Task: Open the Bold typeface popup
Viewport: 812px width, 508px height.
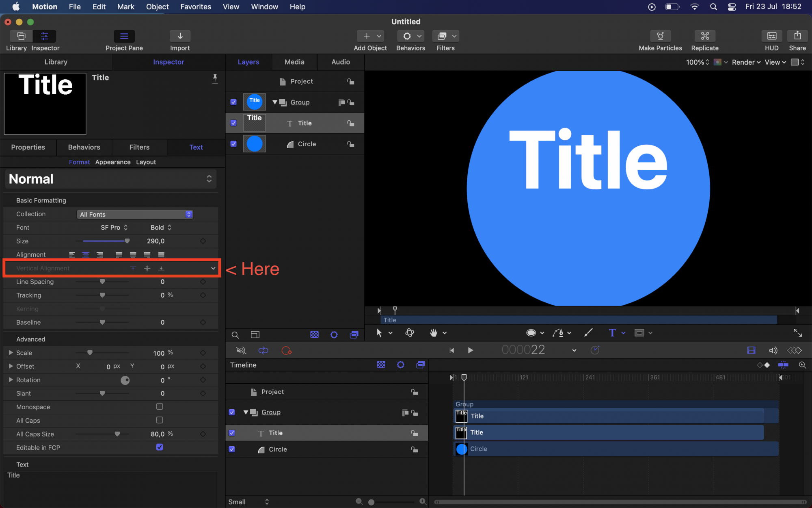Action: pos(161,228)
